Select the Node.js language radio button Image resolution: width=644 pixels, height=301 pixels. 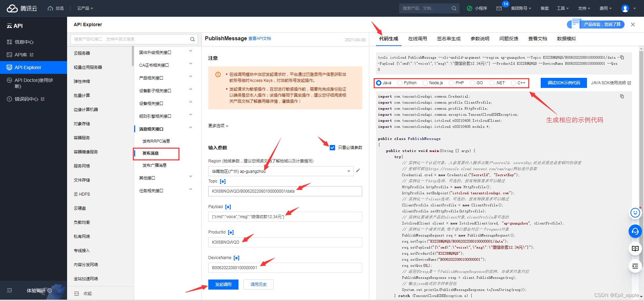[x=425, y=83]
